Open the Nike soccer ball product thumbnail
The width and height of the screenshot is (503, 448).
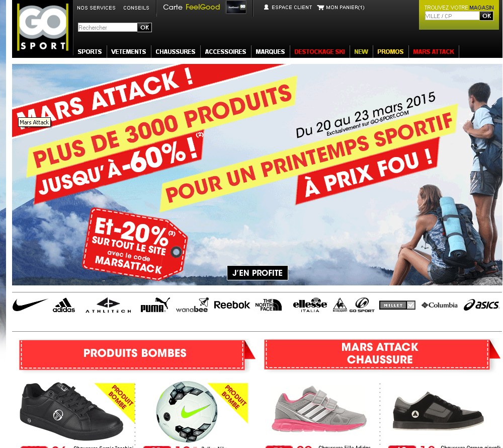pos(187,411)
